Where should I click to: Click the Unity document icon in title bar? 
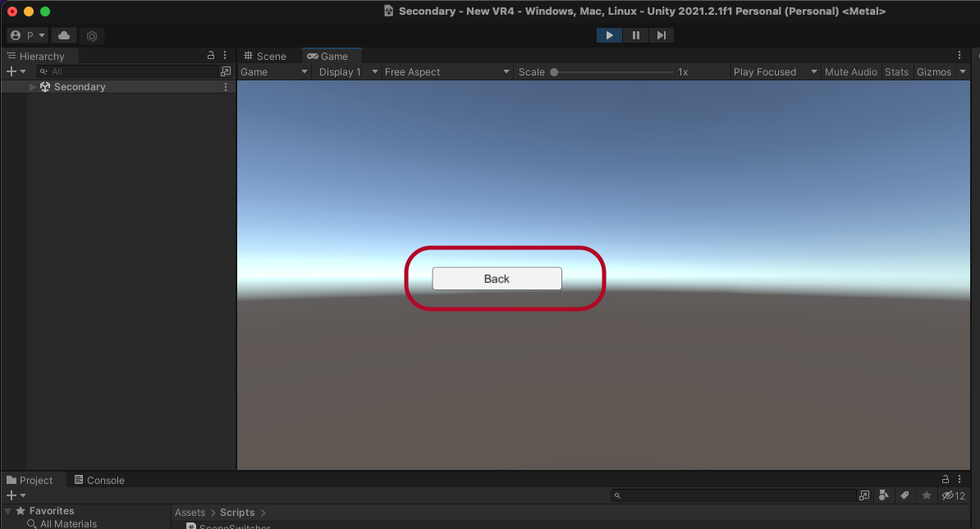coord(389,11)
